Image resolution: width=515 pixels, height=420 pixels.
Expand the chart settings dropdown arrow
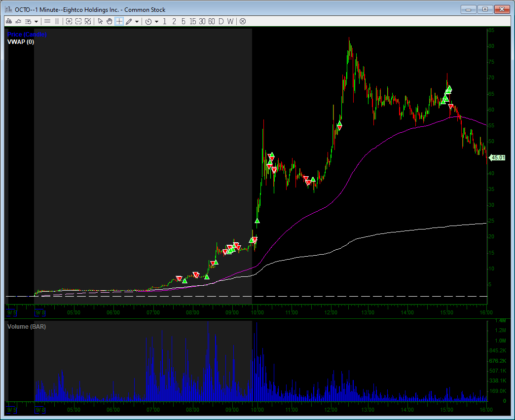coord(37,21)
